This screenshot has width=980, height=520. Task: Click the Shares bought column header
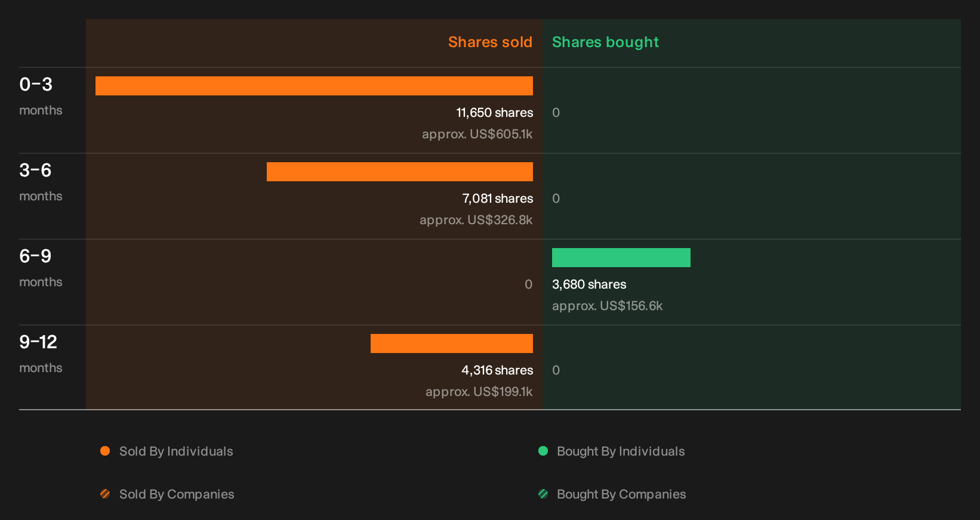click(x=605, y=42)
